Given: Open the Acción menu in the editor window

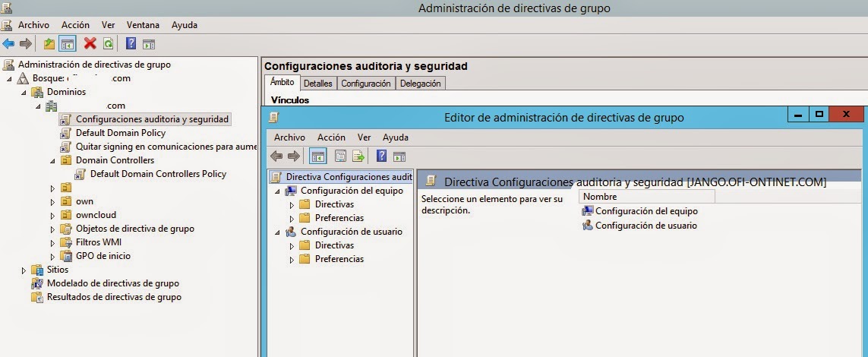Looking at the screenshot, I should pyautogui.click(x=331, y=137).
